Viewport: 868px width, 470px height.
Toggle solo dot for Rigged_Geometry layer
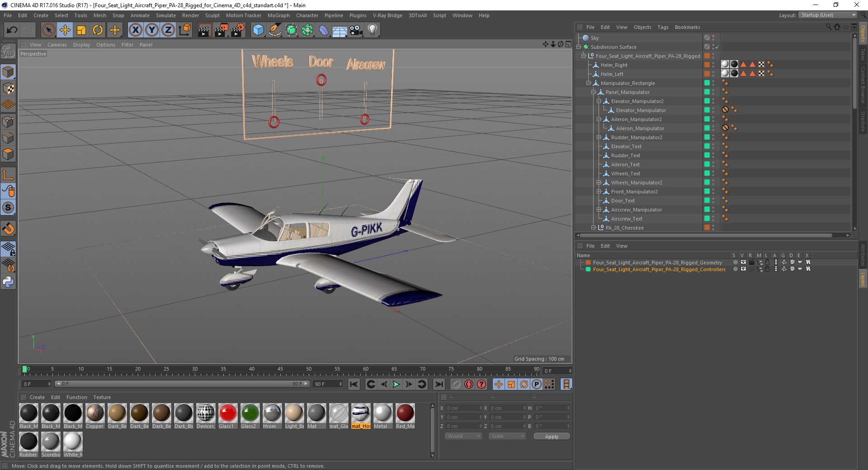(736, 262)
